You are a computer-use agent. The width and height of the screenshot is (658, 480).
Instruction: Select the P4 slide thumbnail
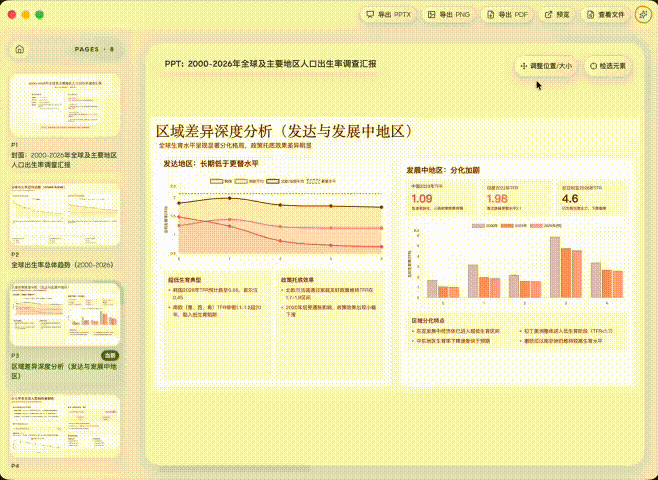[x=65, y=426]
